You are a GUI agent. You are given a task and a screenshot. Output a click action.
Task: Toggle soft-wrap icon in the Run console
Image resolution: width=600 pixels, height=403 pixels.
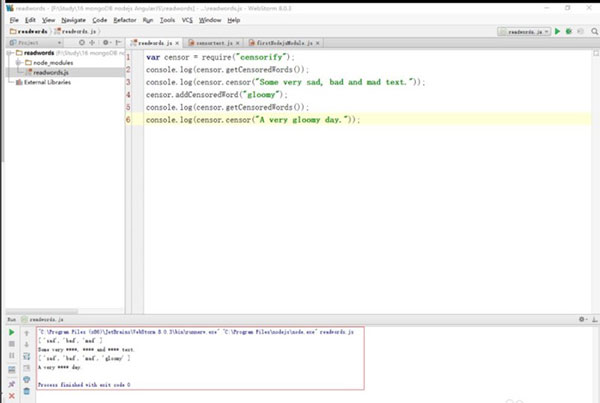tap(26, 357)
